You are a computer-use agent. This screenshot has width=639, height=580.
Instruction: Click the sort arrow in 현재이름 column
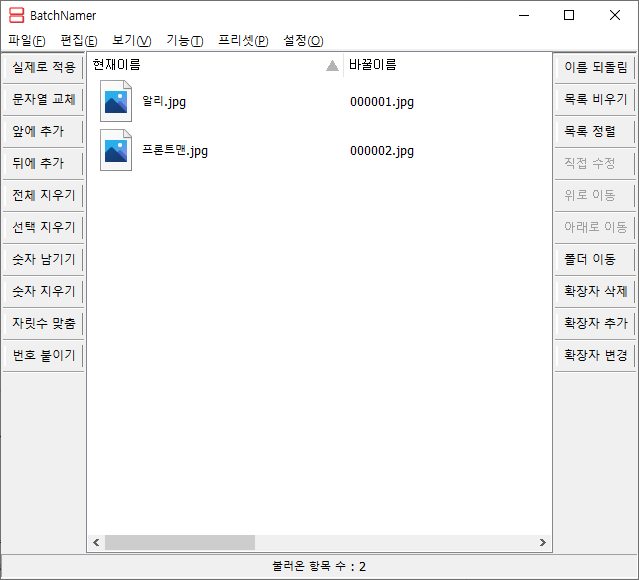tap(332, 65)
